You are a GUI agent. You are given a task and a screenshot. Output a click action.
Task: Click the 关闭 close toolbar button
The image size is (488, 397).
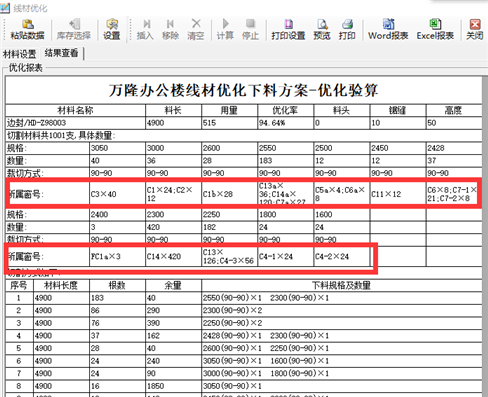(x=475, y=29)
